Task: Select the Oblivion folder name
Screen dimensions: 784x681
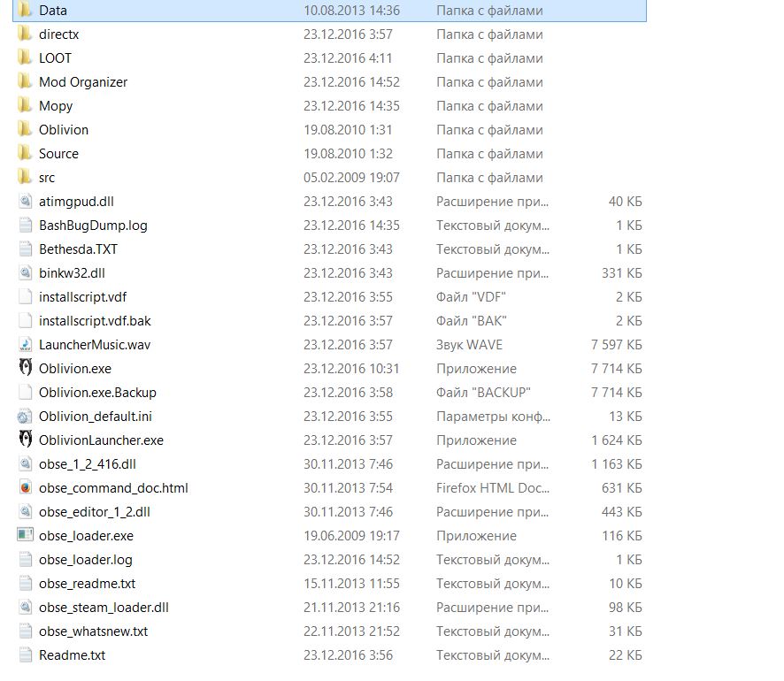Action: [64, 130]
